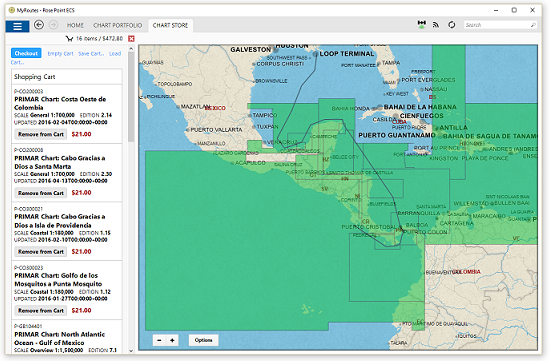This screenshot has width=551, height=361.
Task: Open the hamburger main menu
Action: [x=17, y=26]
